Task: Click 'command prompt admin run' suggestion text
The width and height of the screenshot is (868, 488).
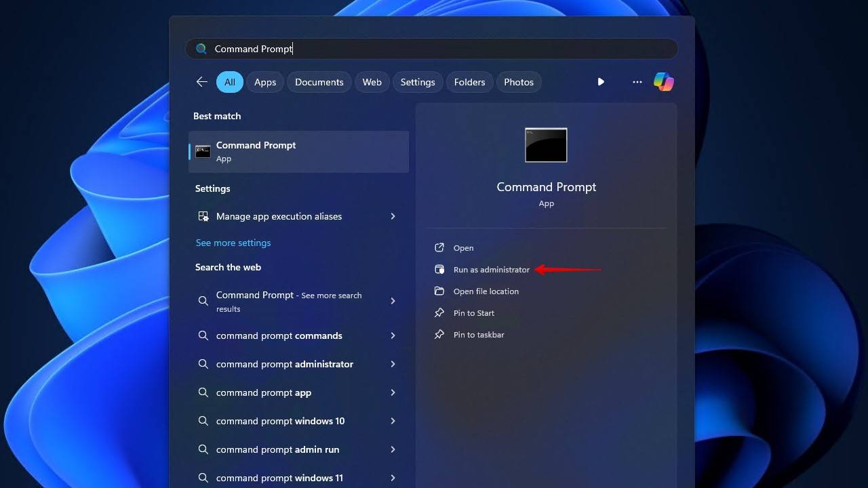Action: coord(278,449)
